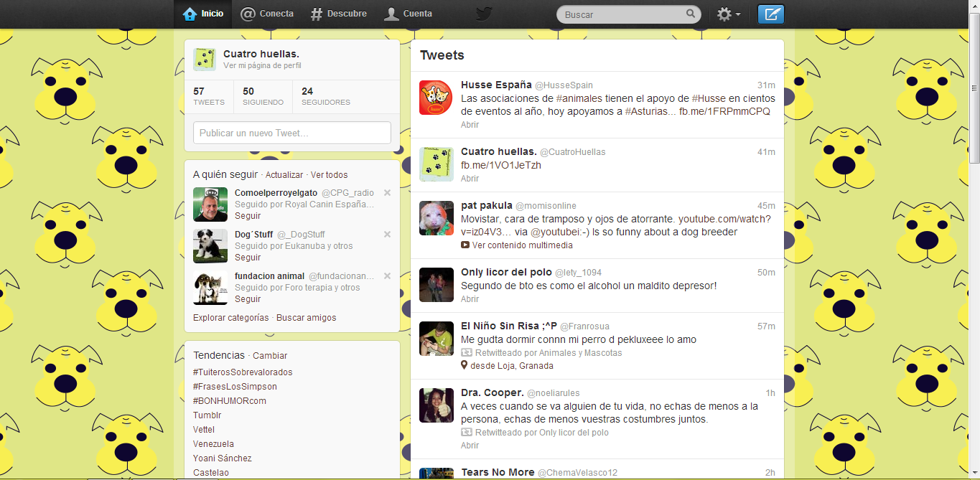Click fundacion animal avatar
The height and width of the screenshot is (480, 980).
click(210, 288)
